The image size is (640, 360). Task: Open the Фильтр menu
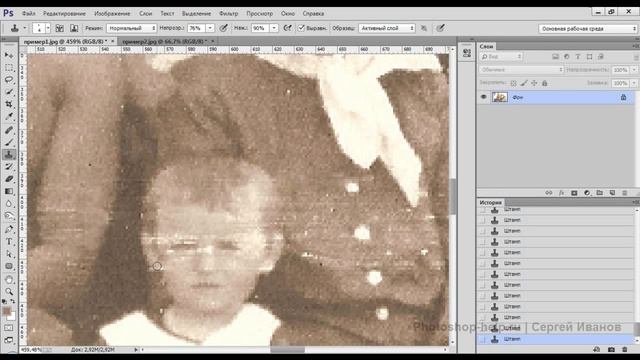pyautogui.click(x=229, y=13)
